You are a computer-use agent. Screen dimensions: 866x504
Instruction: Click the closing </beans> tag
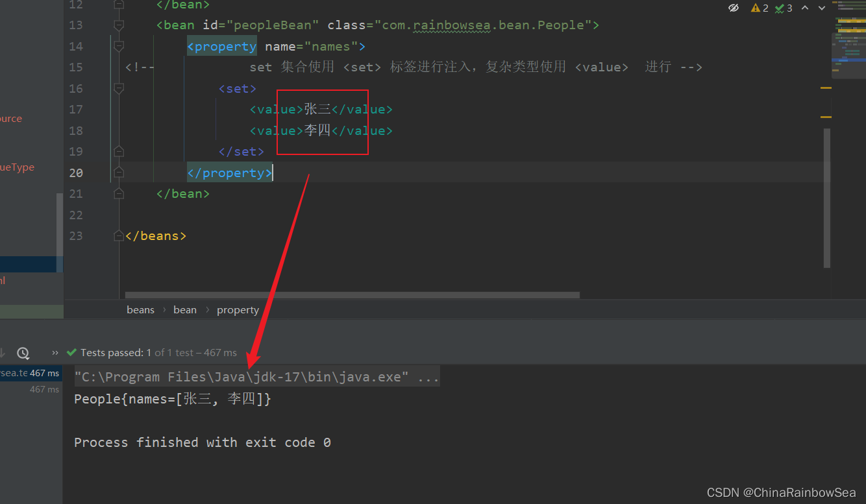coord(156,236)
